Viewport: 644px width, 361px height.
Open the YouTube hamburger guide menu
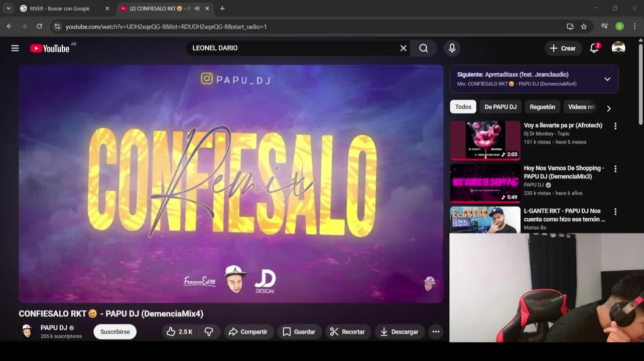pyautogui.click(x=15, y=48)
